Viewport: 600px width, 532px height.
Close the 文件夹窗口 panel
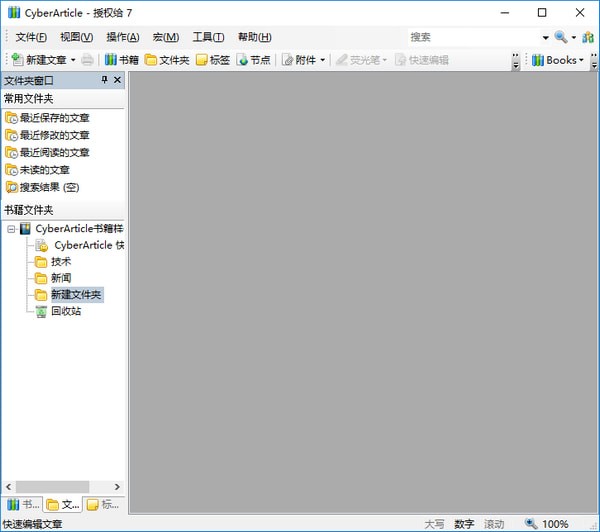point(117,80)
